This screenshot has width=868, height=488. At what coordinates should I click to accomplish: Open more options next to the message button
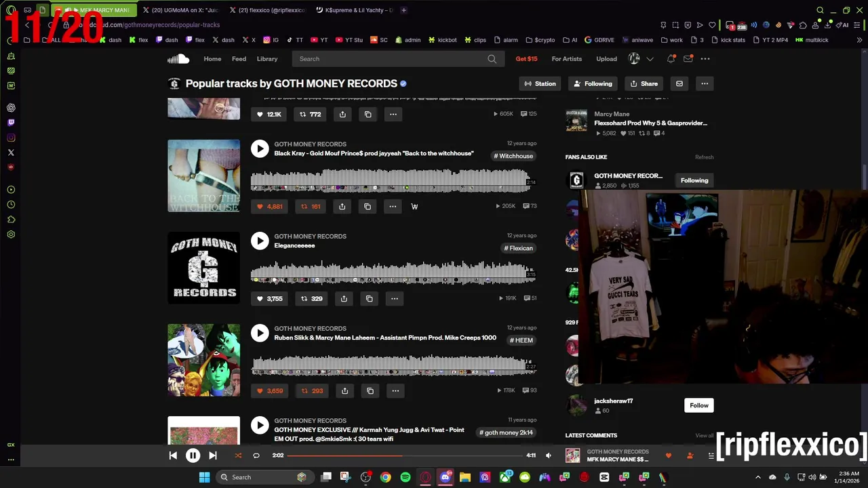click(705, 83)
